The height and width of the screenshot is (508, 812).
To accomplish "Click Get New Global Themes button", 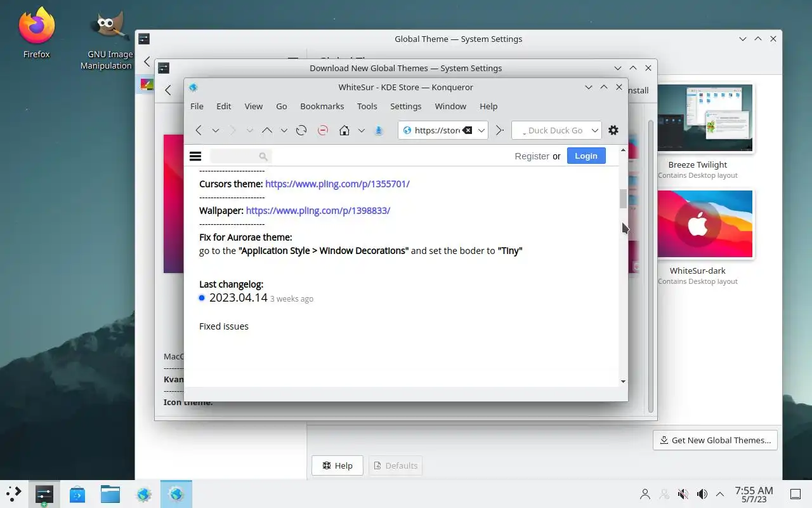I will coord(715,440).
